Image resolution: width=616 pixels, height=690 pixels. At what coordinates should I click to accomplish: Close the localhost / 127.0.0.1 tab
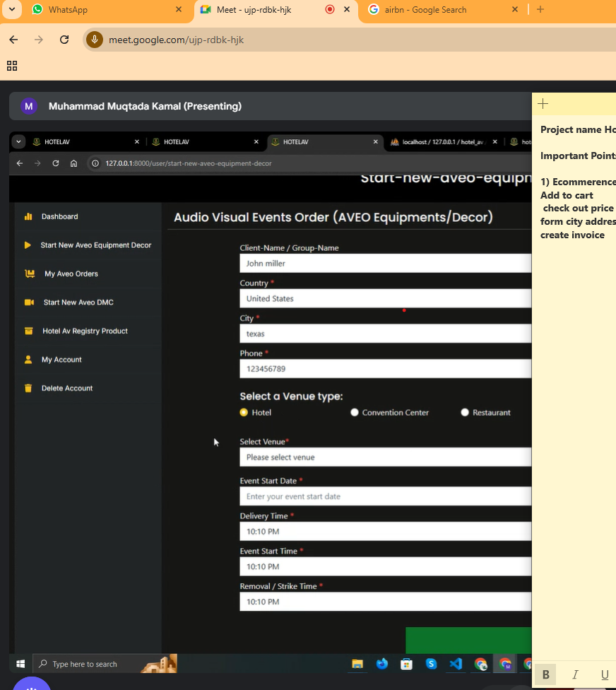[x=495, y=141]
